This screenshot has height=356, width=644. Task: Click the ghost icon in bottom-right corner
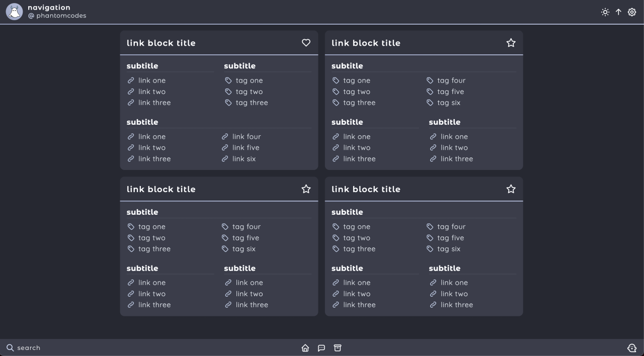[632, 348]
